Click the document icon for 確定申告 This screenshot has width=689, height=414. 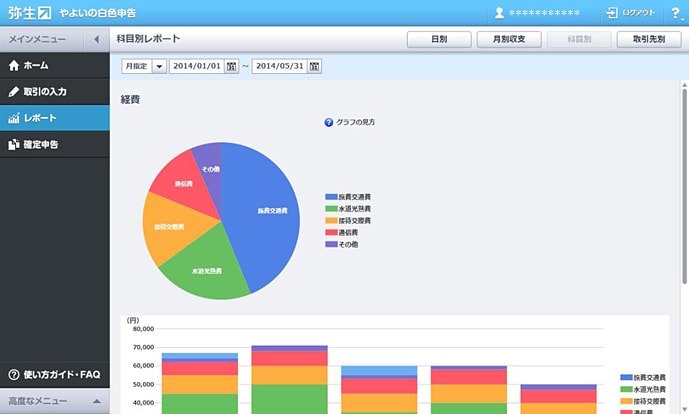[x=13, y=144]
